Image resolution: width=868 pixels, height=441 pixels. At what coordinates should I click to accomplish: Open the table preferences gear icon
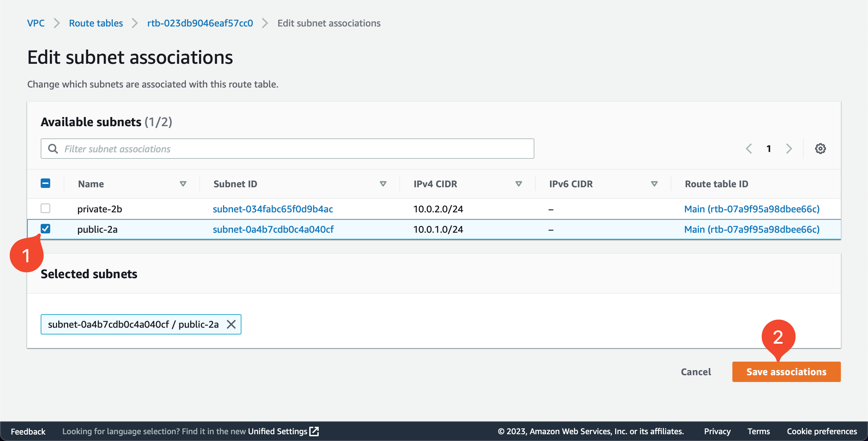click(821, 148)
